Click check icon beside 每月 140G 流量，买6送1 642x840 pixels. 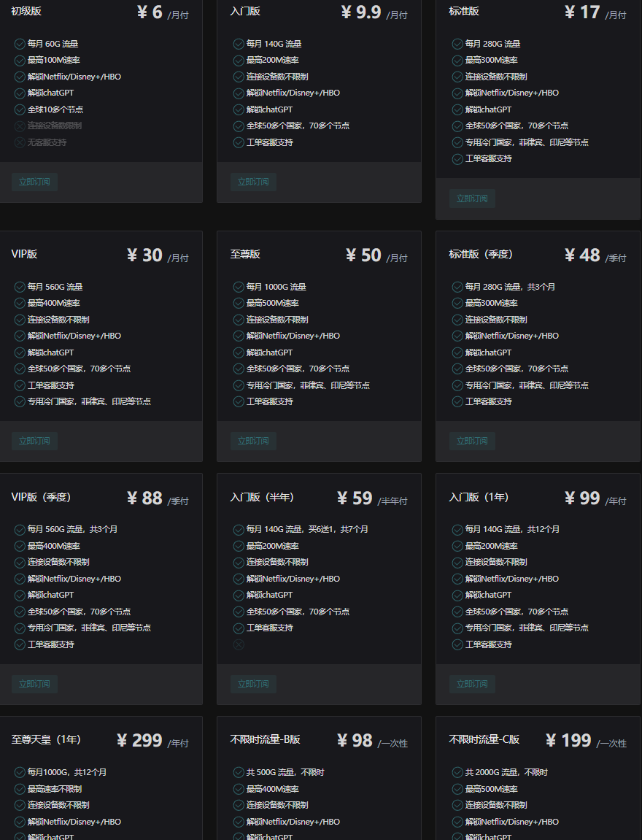(x=239, y=529)
